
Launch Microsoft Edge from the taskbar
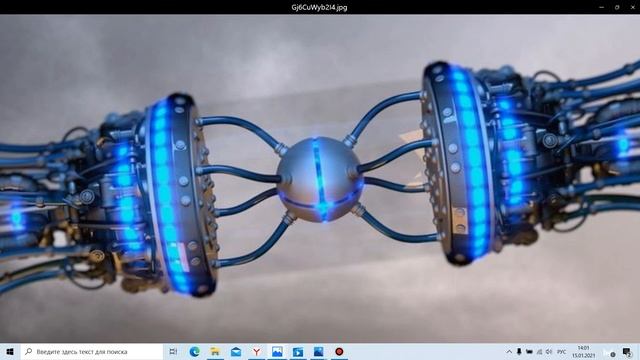pyautogui.click(x=194, y=351)
